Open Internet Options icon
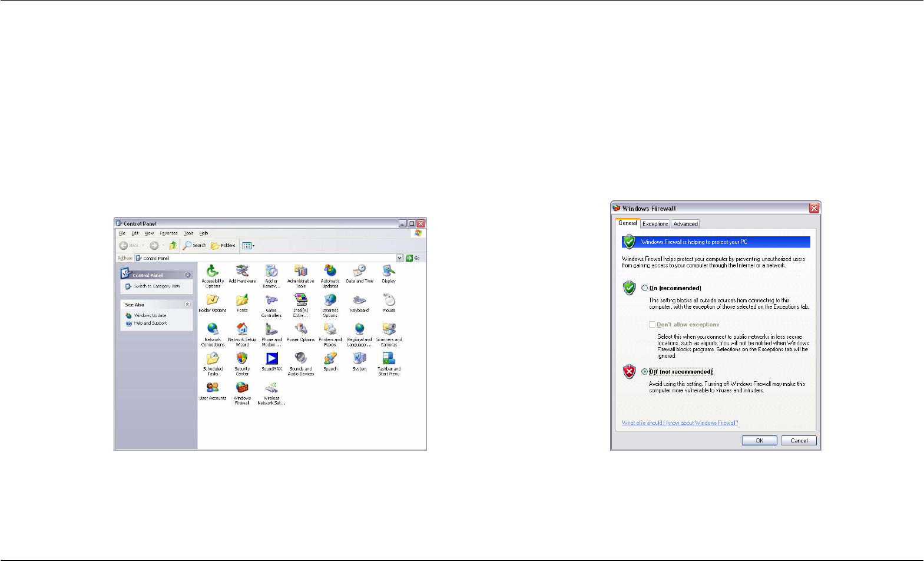Image resolution: width=924 pixels, height=561 pixels. point(330,300)
